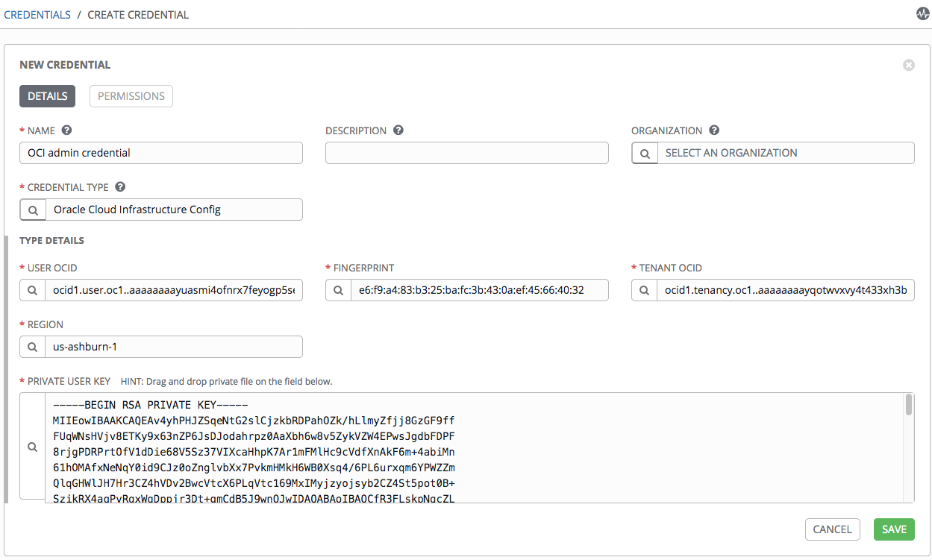Click the User OCID search icon
932x560 pixels.
[x=32, y=289]
